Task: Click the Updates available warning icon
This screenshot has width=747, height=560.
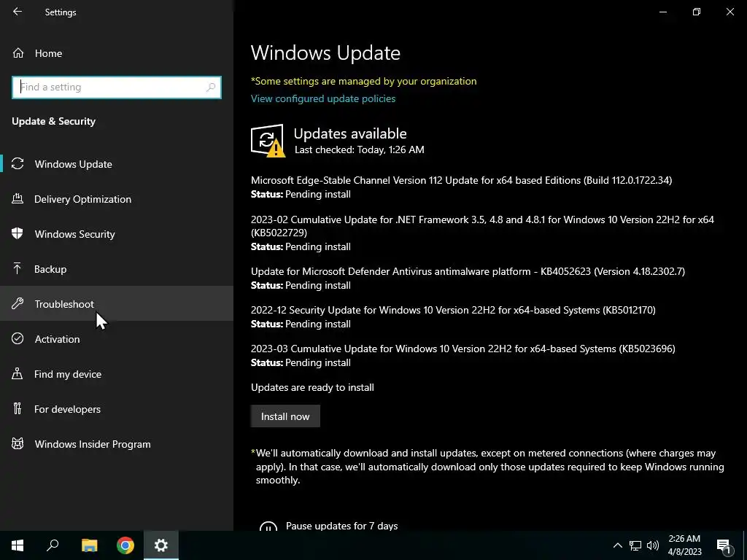Action: 268,141
